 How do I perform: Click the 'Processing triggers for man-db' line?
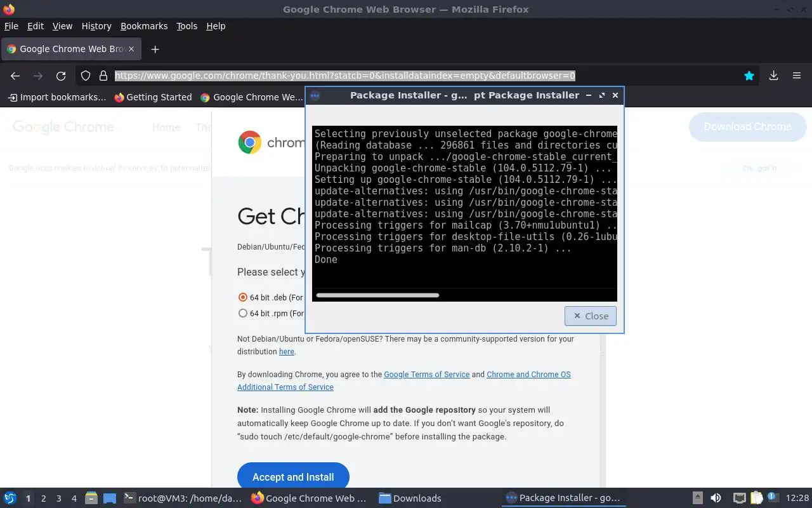pos(443,248)
